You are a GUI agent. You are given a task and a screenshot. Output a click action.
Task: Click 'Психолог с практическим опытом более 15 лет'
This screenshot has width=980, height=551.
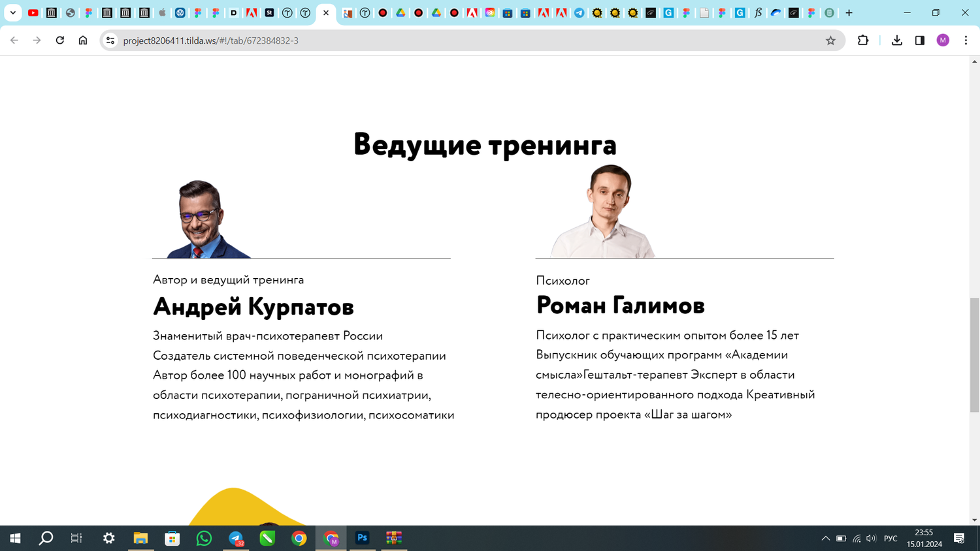[667, 335]
